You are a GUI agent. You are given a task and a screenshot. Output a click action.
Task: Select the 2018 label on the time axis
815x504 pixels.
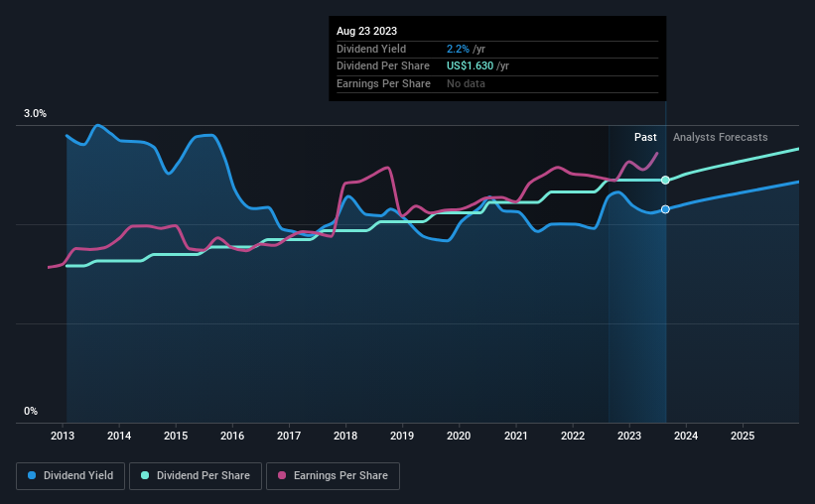pos(345,436)
